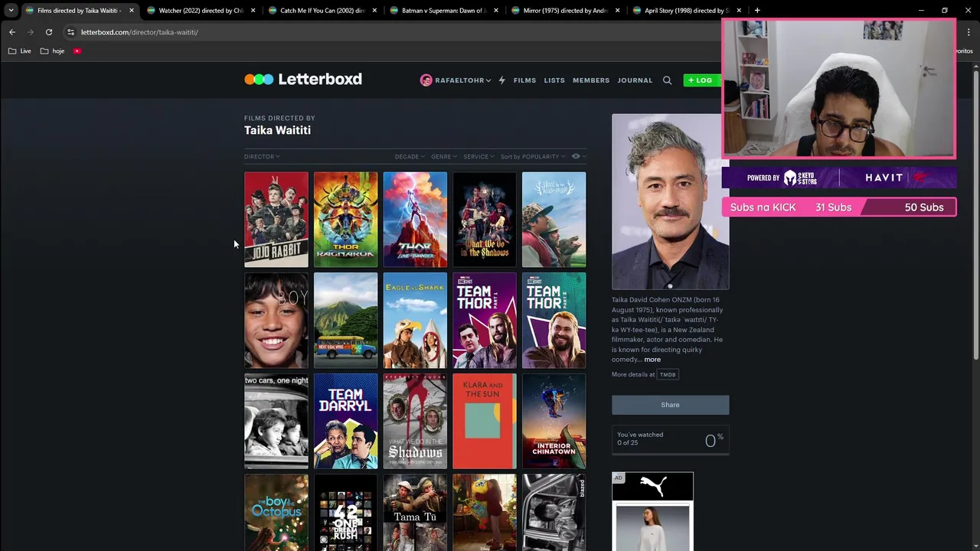Screen dimensions: 980x551
Task: Open the Interior Chinatown poster
Action: [x=554, y=422]
